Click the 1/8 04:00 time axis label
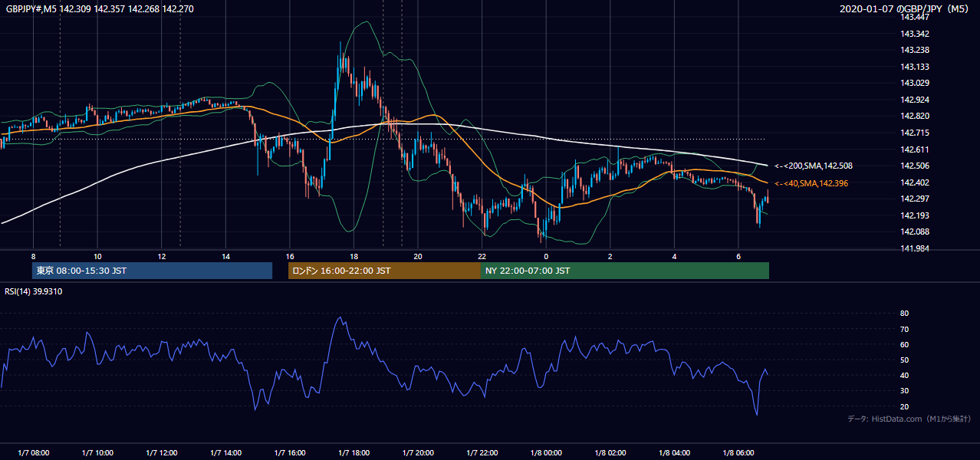This screenshot has height=460, width=980. 675,453
